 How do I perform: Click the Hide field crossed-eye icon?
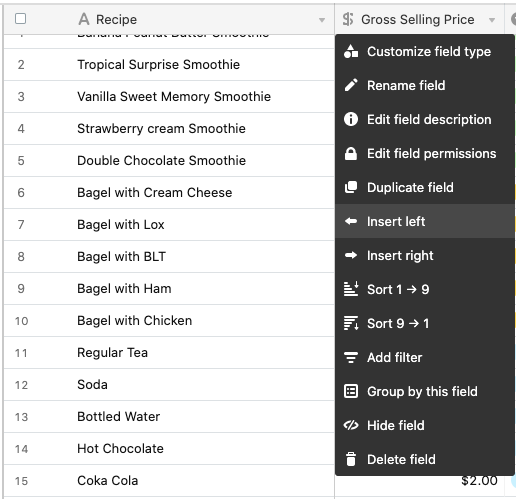click(351, 425)
